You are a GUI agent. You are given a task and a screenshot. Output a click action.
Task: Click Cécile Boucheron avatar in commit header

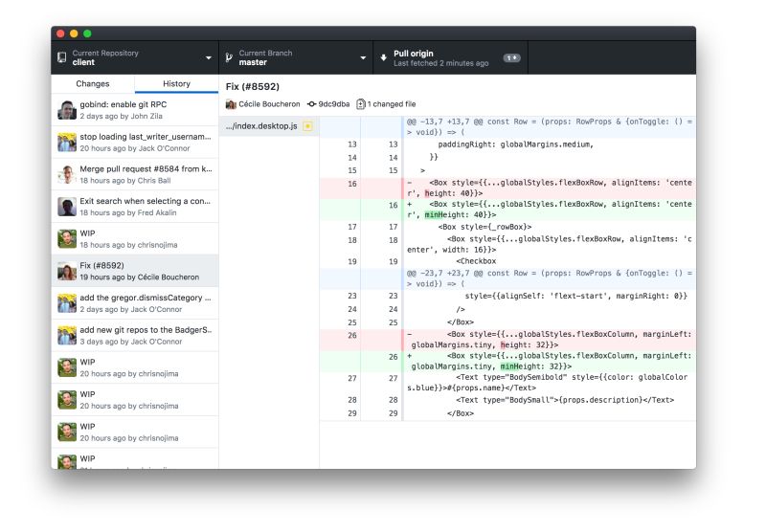coord(231,104)
